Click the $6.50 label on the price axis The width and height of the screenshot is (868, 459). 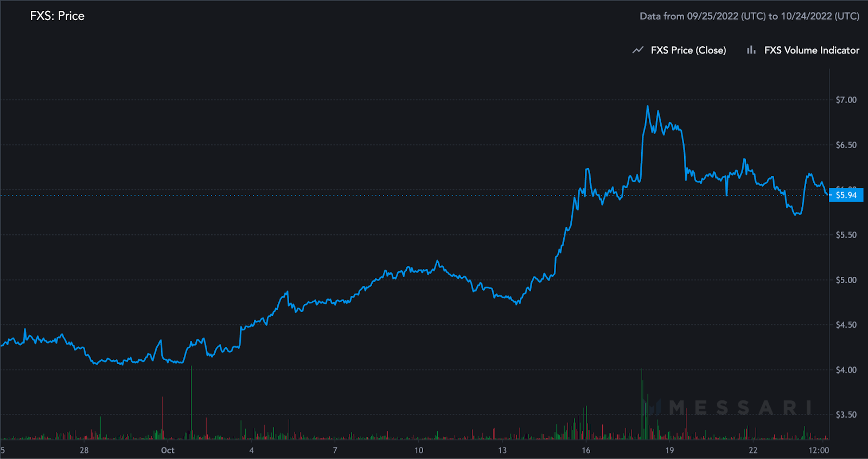[x=846, y=145]
